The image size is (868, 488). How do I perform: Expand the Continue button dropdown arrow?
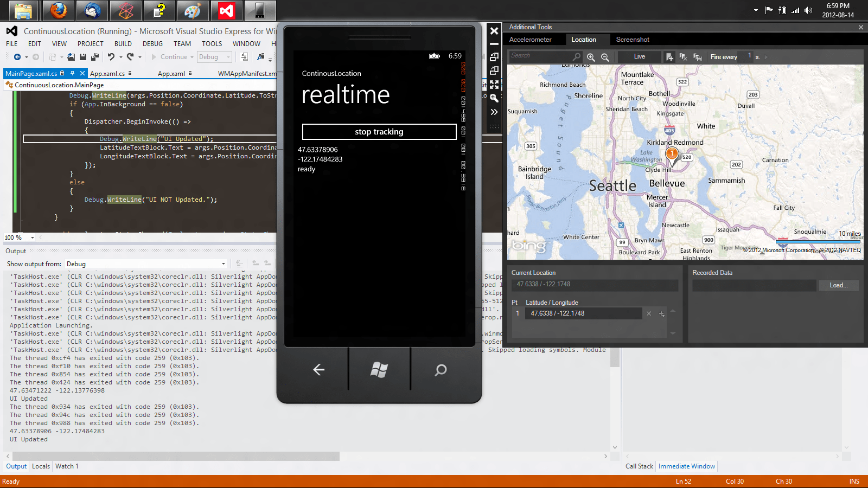[192, 57]
